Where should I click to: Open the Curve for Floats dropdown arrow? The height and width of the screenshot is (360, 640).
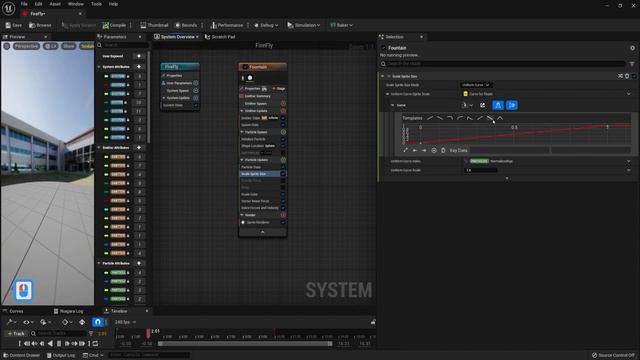click(x=629, y=94)
